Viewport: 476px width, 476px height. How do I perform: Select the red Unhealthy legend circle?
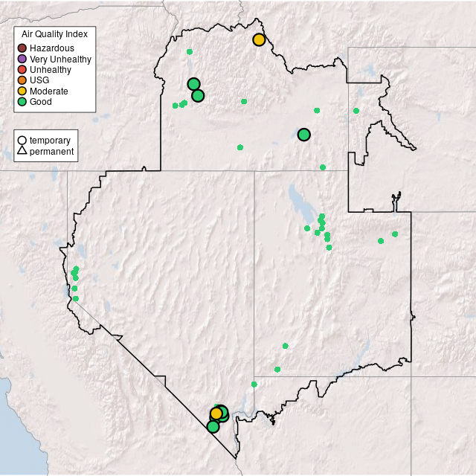coord(22,70)
